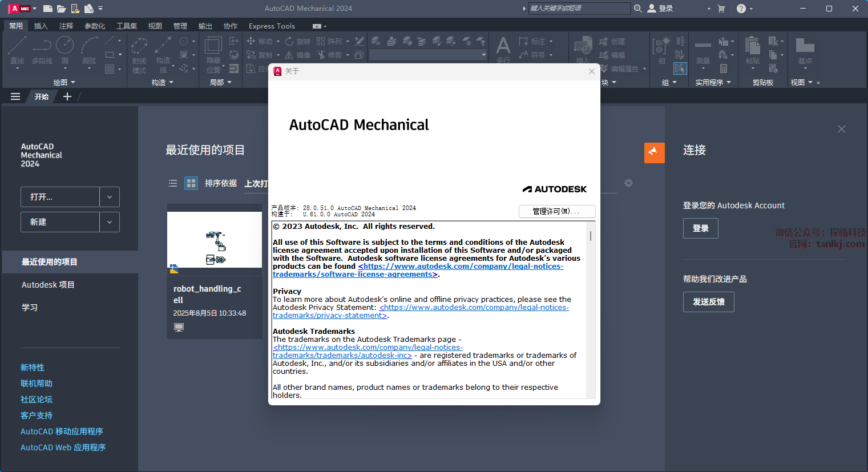Open the hamburger menu beside the 开始 tab
This screenshot has width=868, height=472.
(15, 96)
